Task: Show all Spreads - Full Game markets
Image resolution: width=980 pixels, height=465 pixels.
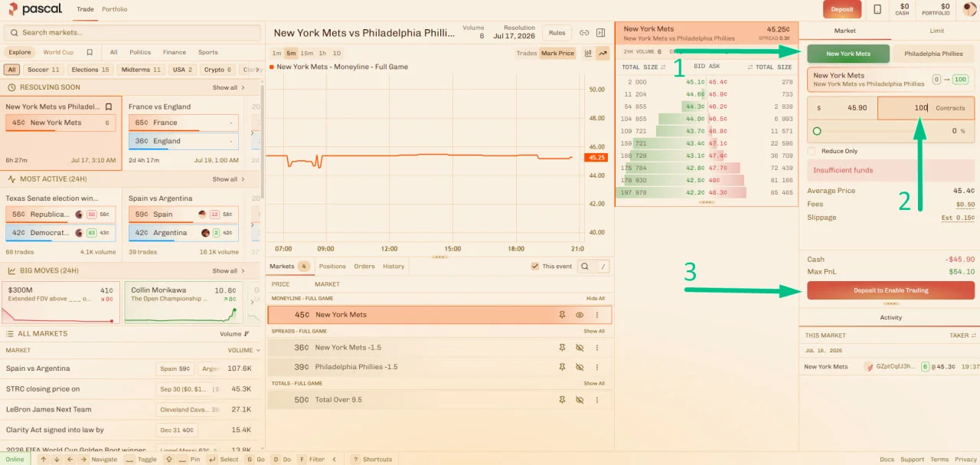Action: 594,331
